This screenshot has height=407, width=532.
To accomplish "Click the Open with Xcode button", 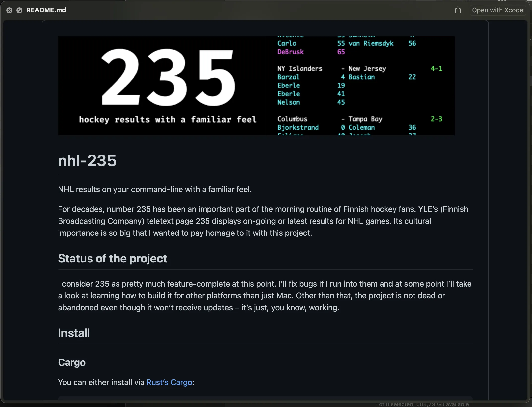I will [x=497, y=10].
